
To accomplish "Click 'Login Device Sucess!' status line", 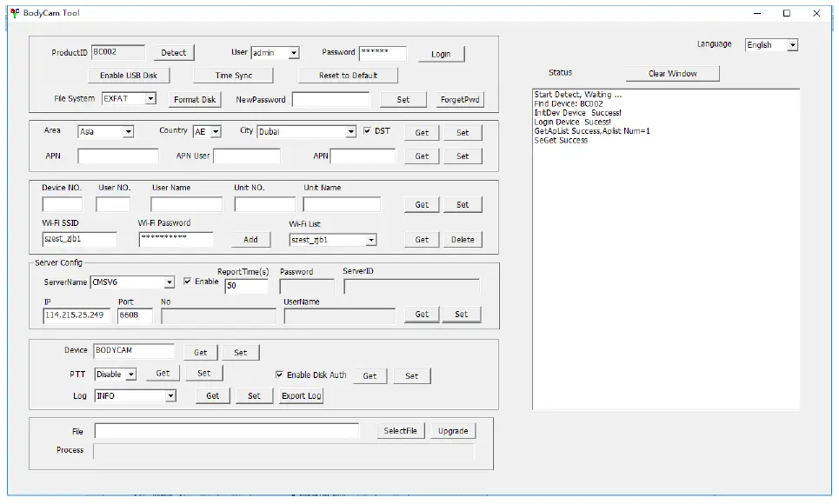I will (572, 122).
